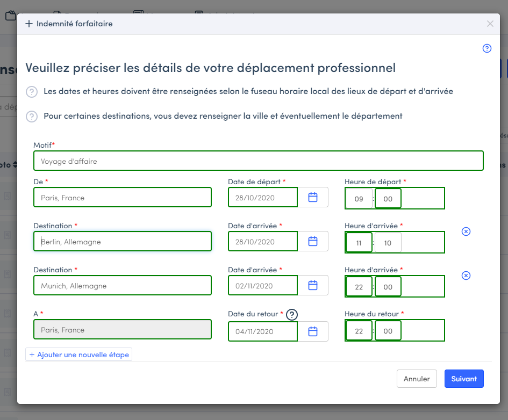Viewport: 508px width, 420px height.
Task: Close the Indemnité forfaitaire dialog
Action: pos(490,24)
